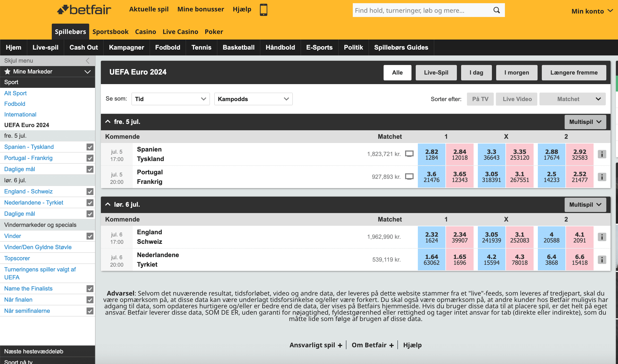Click the mobile phone icon in header

pos(263,10)
